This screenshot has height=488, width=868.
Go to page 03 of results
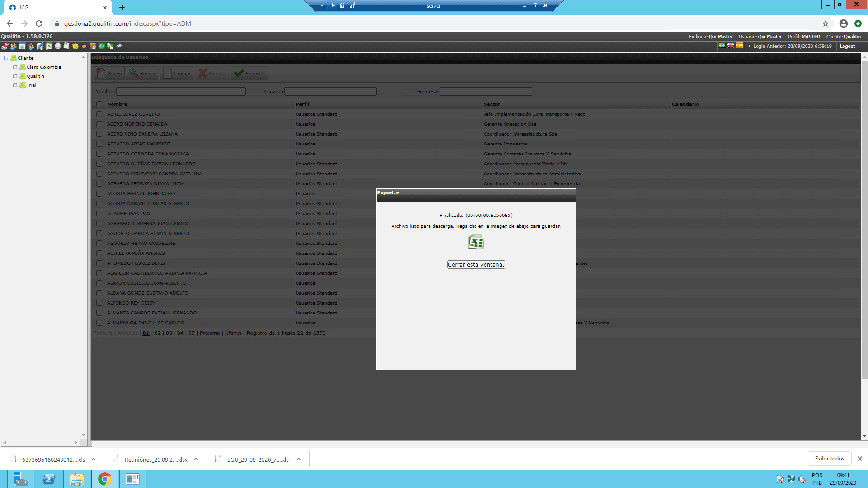[x=169, y=333]
